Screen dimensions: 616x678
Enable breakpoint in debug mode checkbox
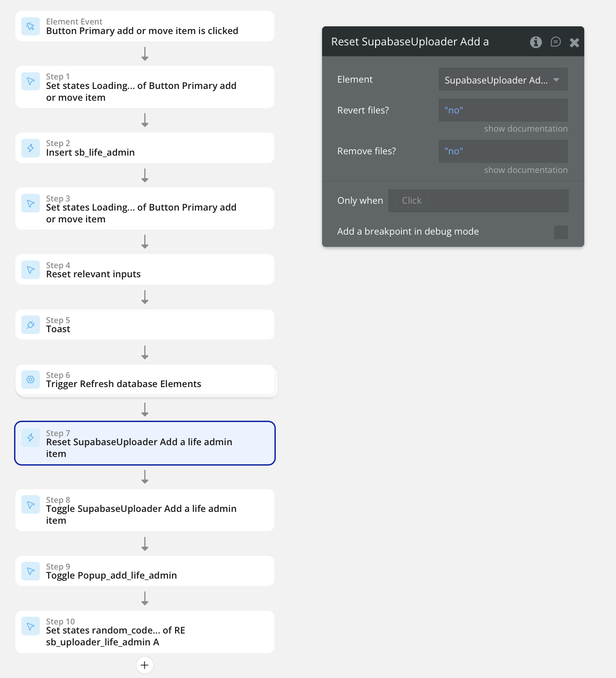click(561, 232)
